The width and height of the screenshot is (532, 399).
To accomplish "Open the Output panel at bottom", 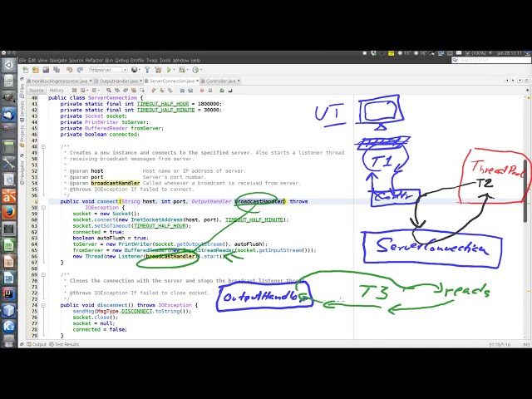I will [38, 344].
